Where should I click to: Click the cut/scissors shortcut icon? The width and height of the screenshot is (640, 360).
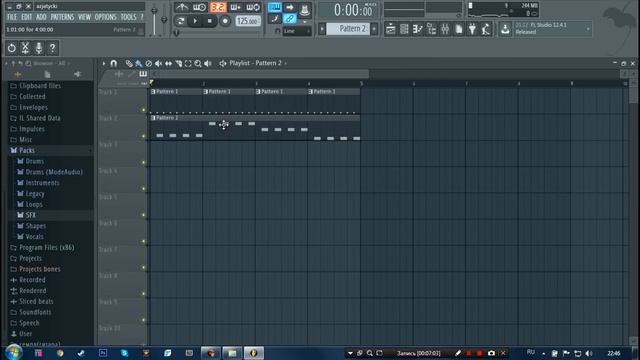click(x=25, y=48)
